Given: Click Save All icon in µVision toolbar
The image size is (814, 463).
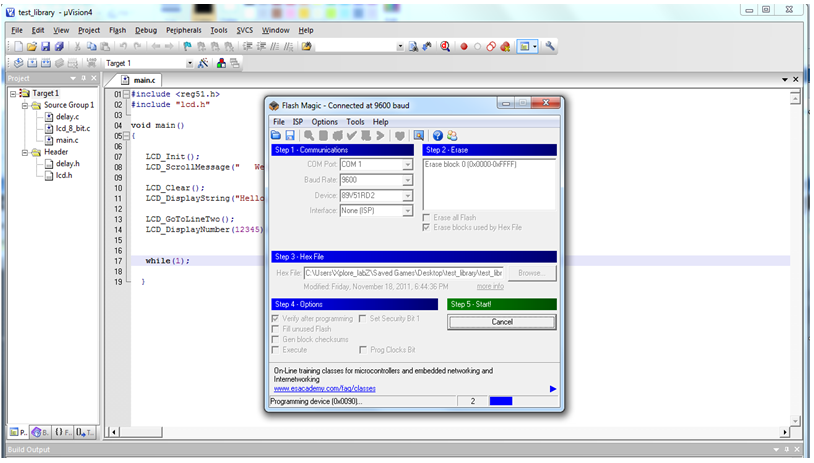Looking at the screenshot, I should click(x=59, y=47).
